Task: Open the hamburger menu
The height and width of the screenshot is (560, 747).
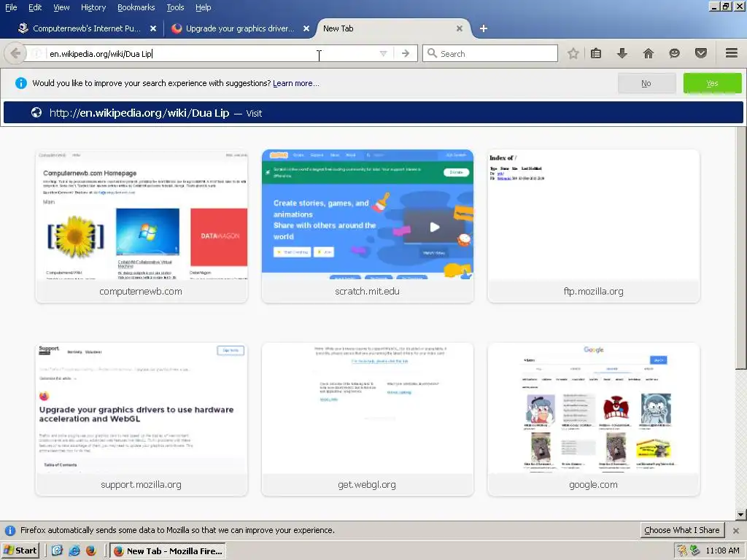Action: [732, 53]
